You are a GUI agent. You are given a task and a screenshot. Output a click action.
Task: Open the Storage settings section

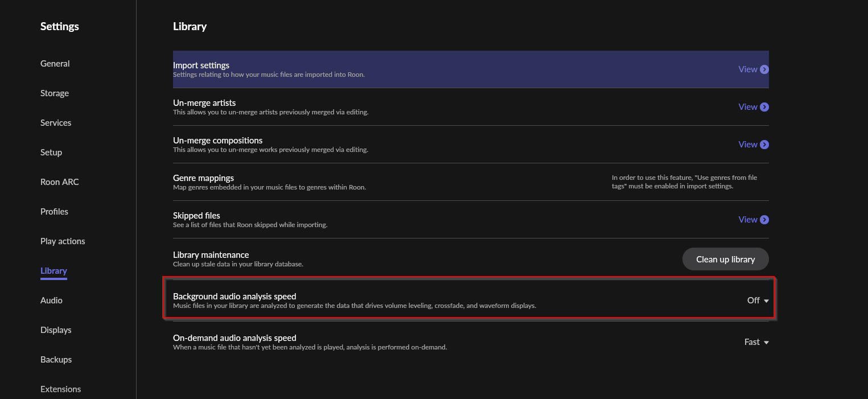55,93
